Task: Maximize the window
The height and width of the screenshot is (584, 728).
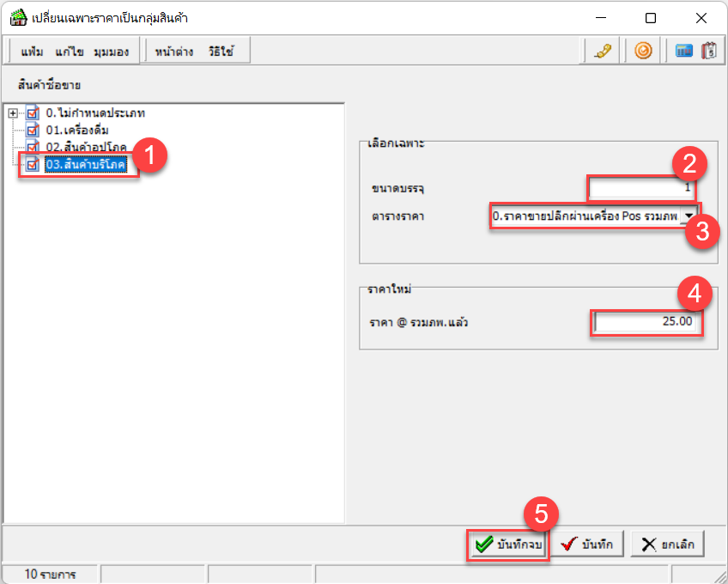Action: (651, 18)
